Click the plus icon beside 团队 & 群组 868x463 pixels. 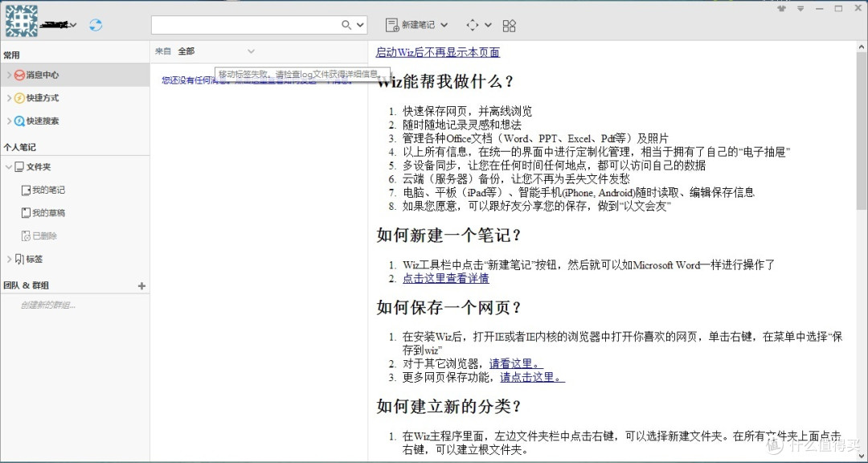coord(141,286)
